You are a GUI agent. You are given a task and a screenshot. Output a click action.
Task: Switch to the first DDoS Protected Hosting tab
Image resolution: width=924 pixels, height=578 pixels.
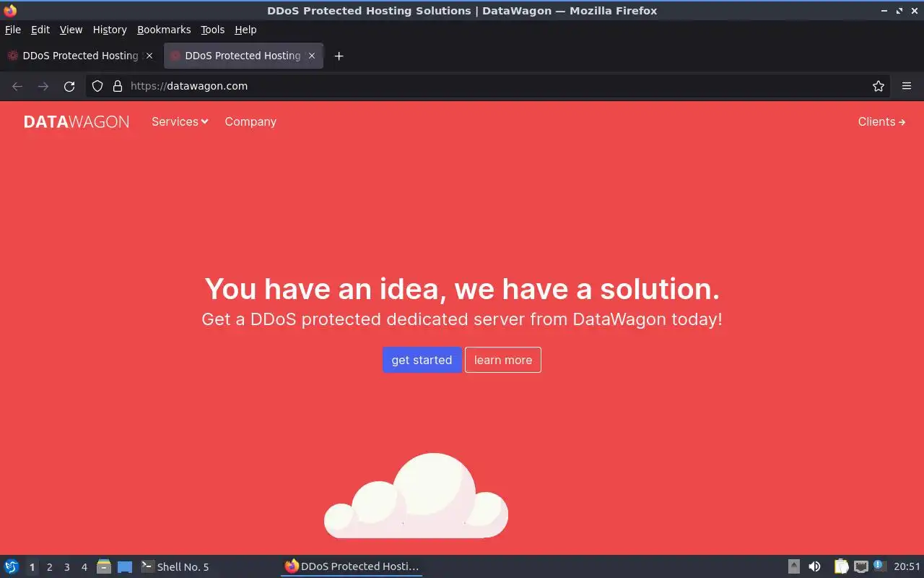[x=79, y=56]
